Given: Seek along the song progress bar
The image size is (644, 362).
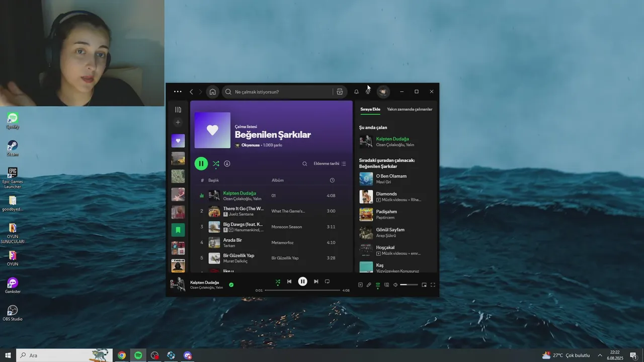Looking at the screenshot, I should 302,290.
